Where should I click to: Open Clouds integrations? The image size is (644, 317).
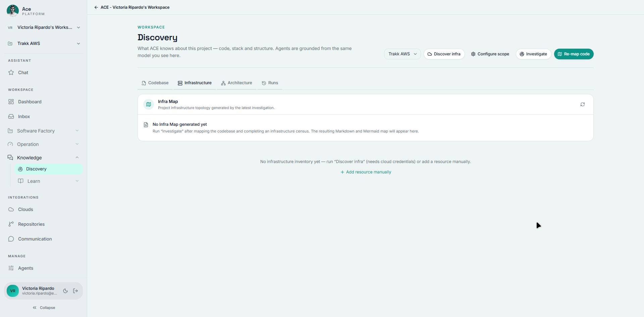44,209
